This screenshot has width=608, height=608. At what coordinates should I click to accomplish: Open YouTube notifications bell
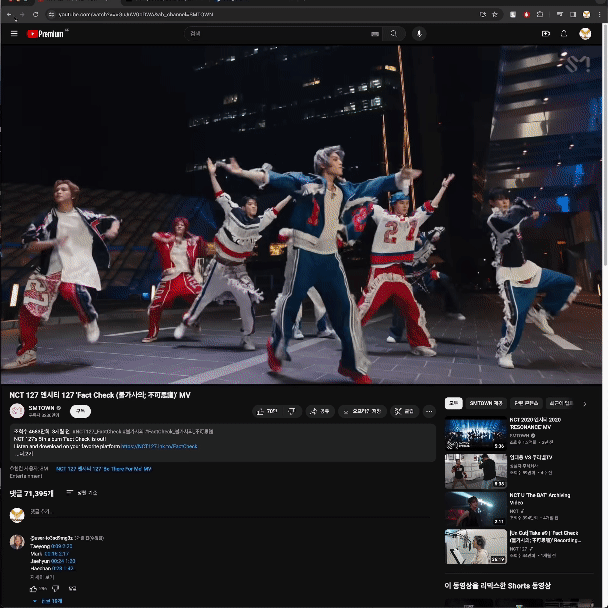(564, 34)
